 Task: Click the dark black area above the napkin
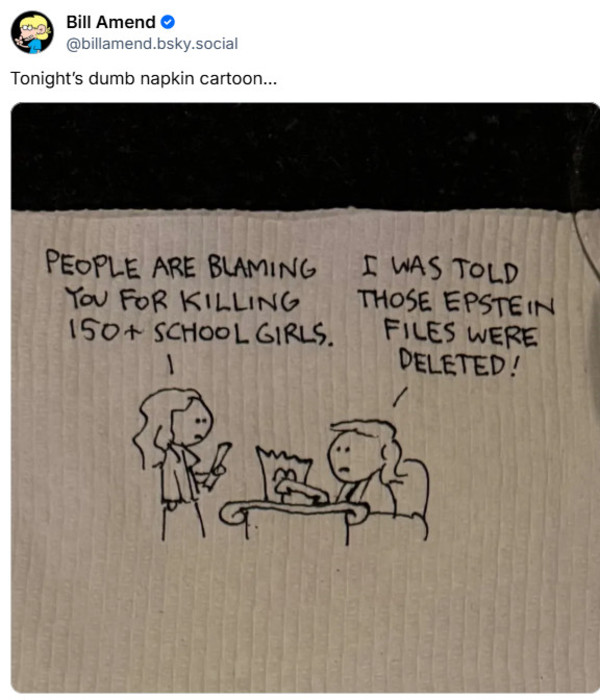coord(305,156)
